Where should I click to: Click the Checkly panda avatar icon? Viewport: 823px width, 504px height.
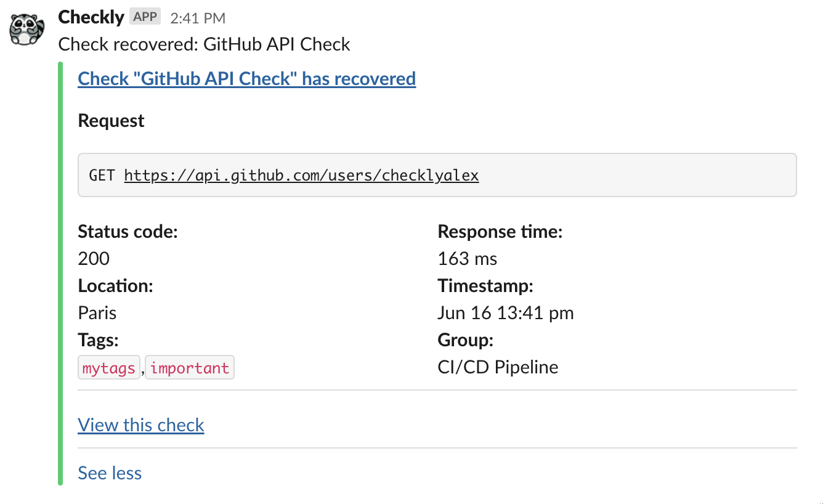pyautogui.click(x=26, y=28)
